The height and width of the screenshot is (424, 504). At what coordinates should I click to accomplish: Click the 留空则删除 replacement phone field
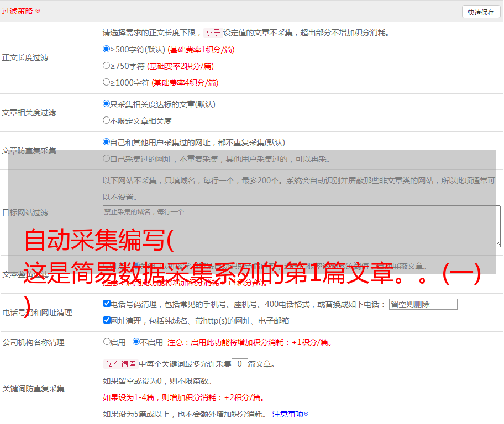tap(423, 304)
